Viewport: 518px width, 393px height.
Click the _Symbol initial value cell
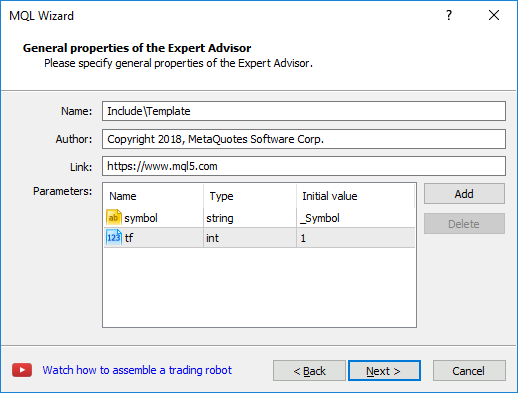[x=356, y=218]
